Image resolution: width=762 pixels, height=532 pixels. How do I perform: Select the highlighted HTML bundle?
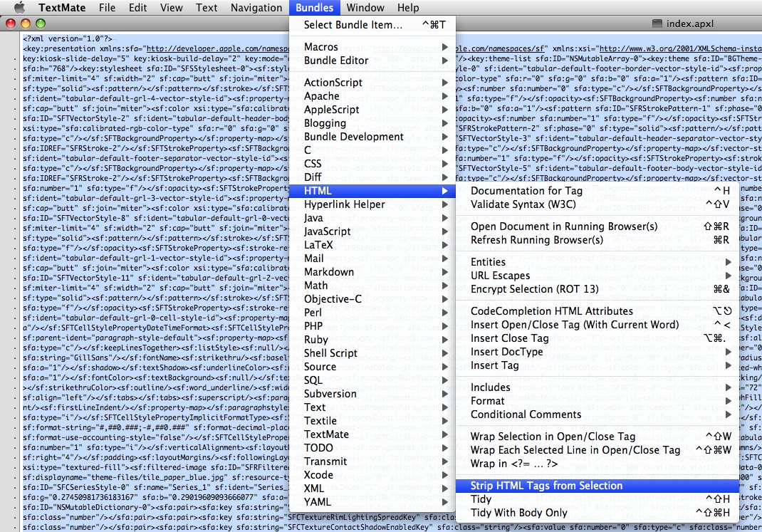coord(372,191)
